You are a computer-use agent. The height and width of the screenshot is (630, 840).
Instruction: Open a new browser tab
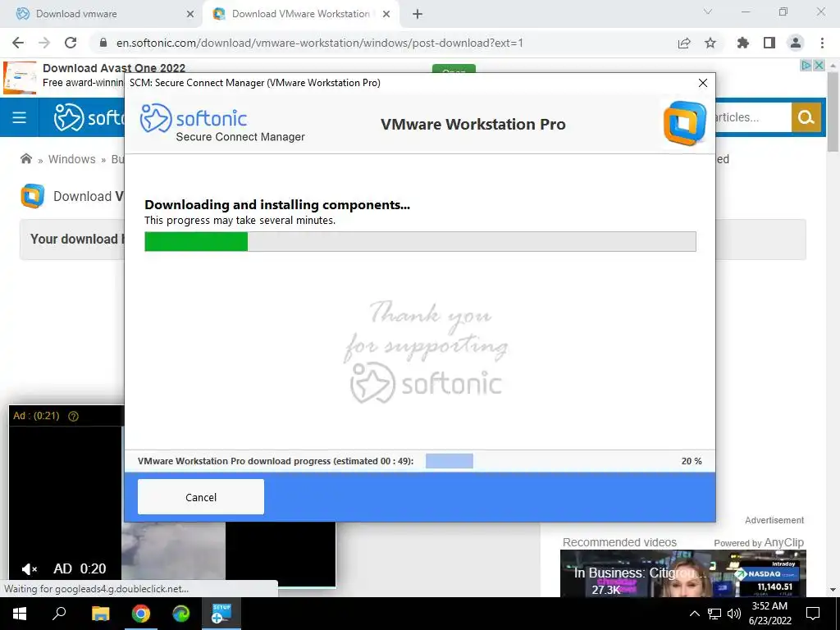tap(418, 14)
